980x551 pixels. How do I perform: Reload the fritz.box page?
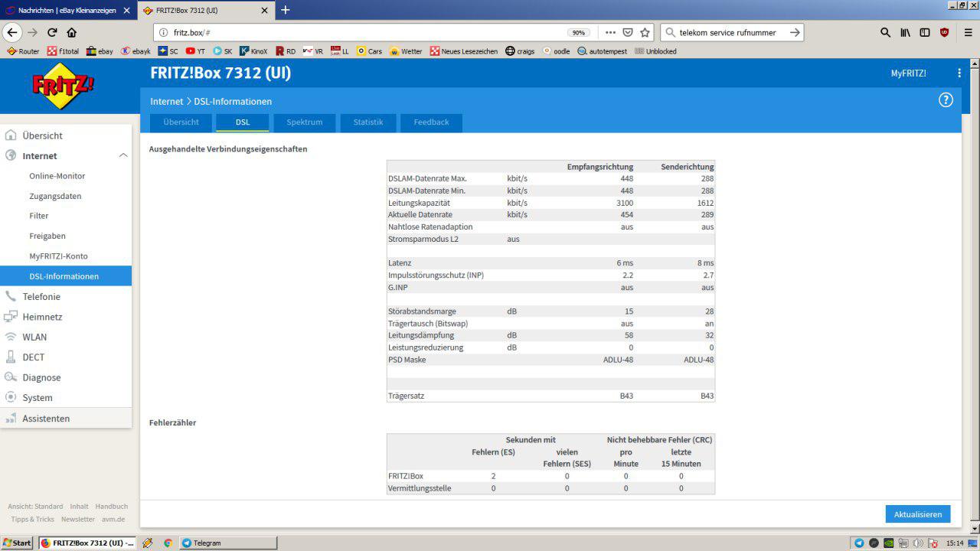[52, 32]
